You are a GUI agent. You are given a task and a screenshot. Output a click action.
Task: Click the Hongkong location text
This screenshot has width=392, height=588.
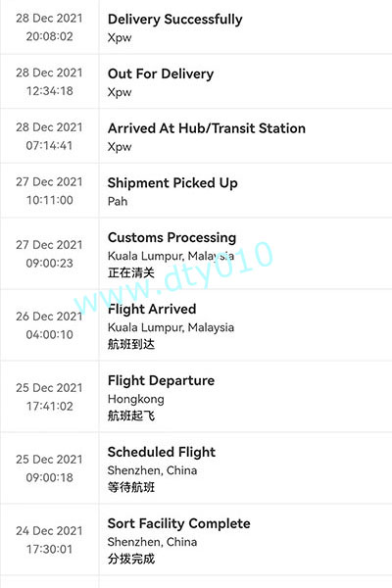coord(136,400)
